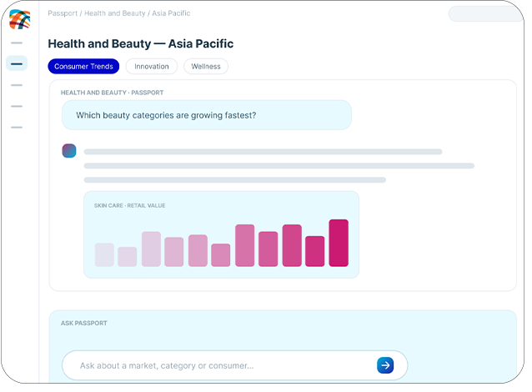Image resolution: width=532 pixels, height=392 pixels.
Task: Click the Asia Pacific breadcrumb
Action: [x=171, y=13]
